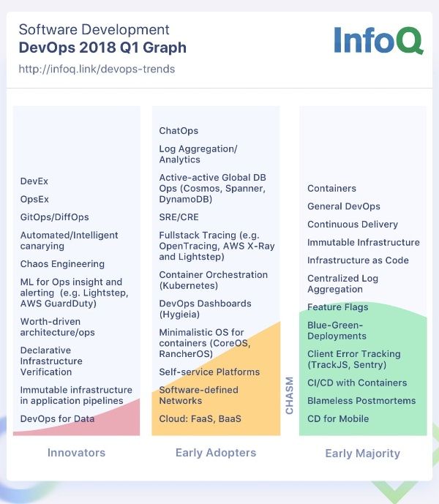
Task: Select CD for Mobile entry
Action: [338, 419]
